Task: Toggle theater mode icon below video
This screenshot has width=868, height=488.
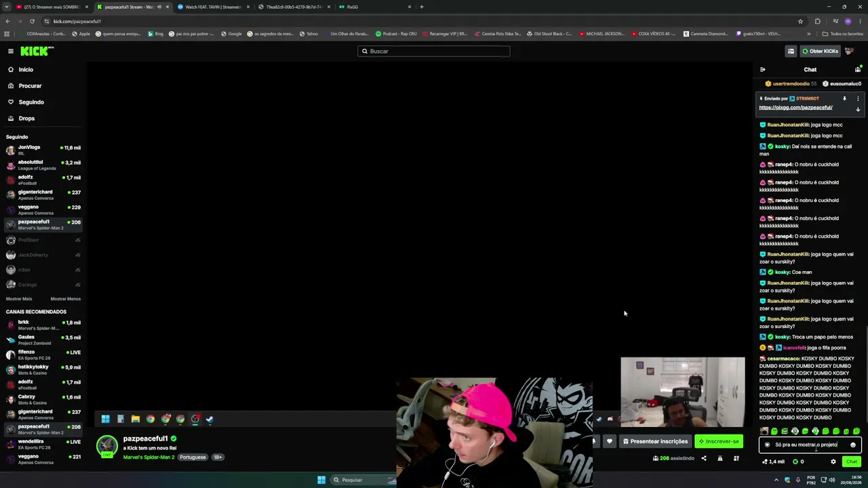Action: (736, 458)
